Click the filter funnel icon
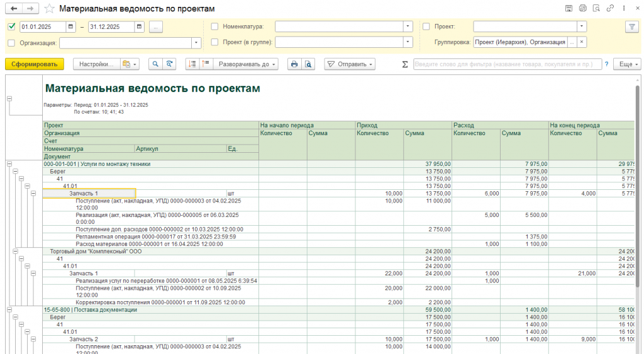 click(631, 27)
